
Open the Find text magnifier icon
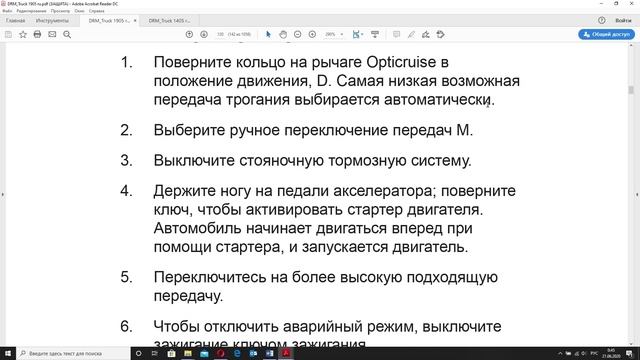pyautogui.click(x=67, y=35)
